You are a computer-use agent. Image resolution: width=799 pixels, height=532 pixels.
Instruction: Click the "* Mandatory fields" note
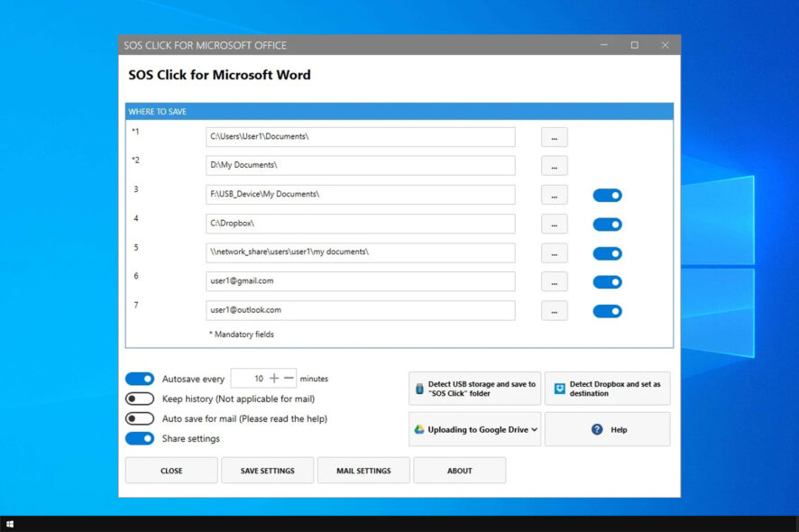pyautogui.click(x=242, y=335)
